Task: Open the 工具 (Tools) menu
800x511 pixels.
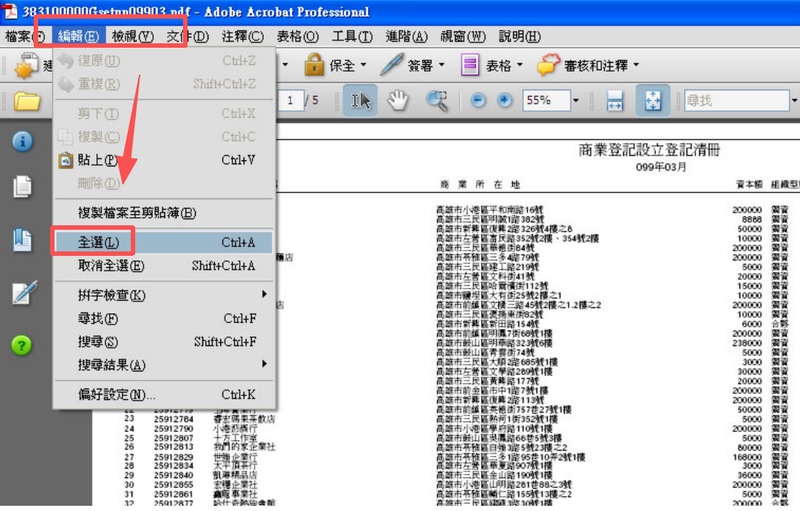Action: tap(351, 37)
